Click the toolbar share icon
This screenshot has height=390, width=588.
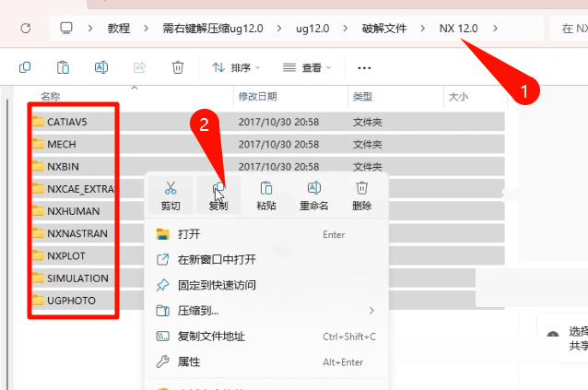point(139,67)
